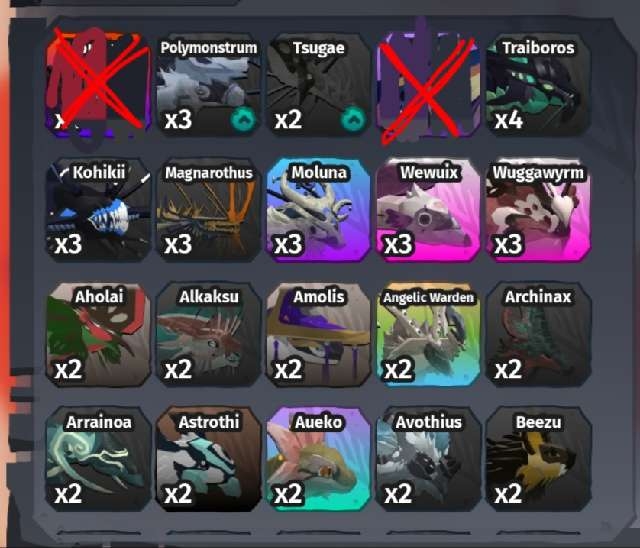
Task: Click the Aueko creature card
Action: click(x=318, y=459)
